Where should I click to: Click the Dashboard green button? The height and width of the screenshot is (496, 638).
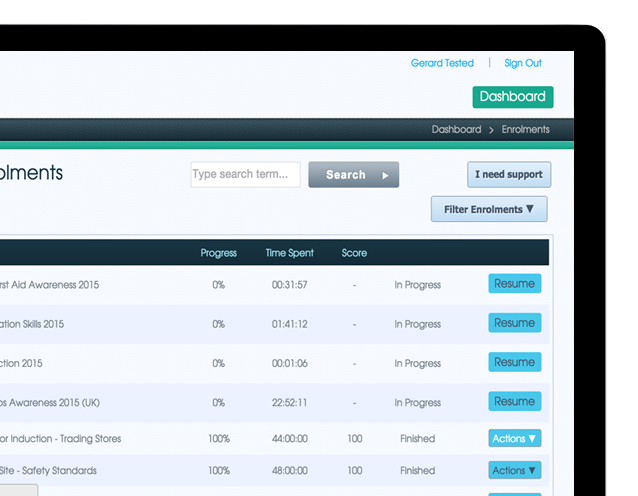[512, 97]
